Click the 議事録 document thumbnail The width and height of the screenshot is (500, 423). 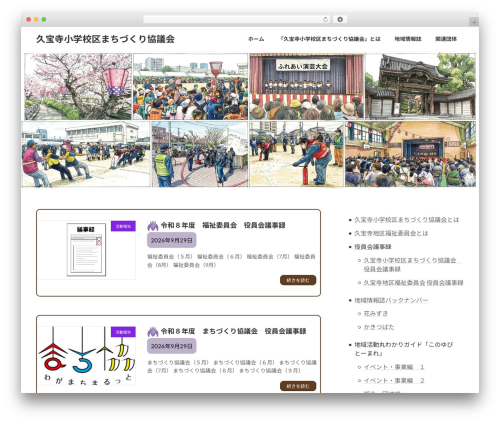(87, 250)
